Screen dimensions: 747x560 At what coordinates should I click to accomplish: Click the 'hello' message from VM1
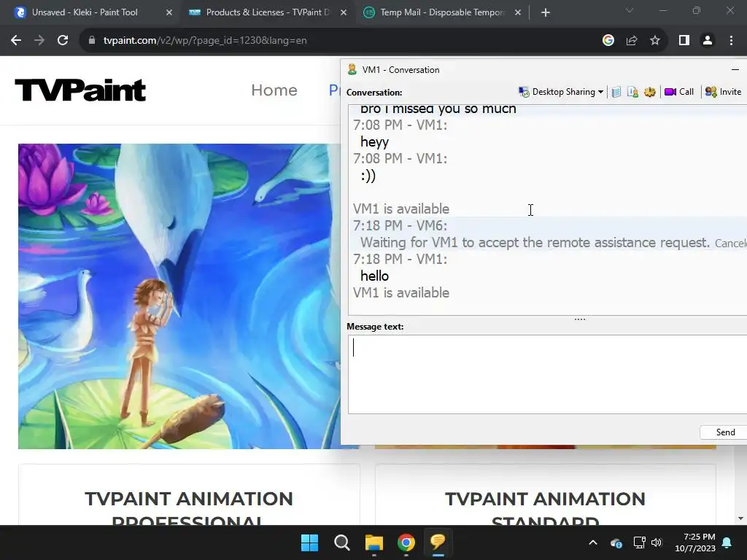pyautogui.click(x=374, y=276)
